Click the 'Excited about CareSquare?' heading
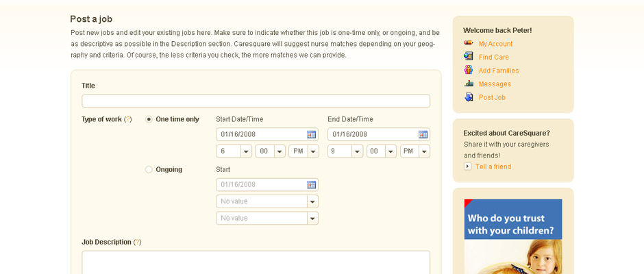This screenshot has width=644, height=274. 506,133
